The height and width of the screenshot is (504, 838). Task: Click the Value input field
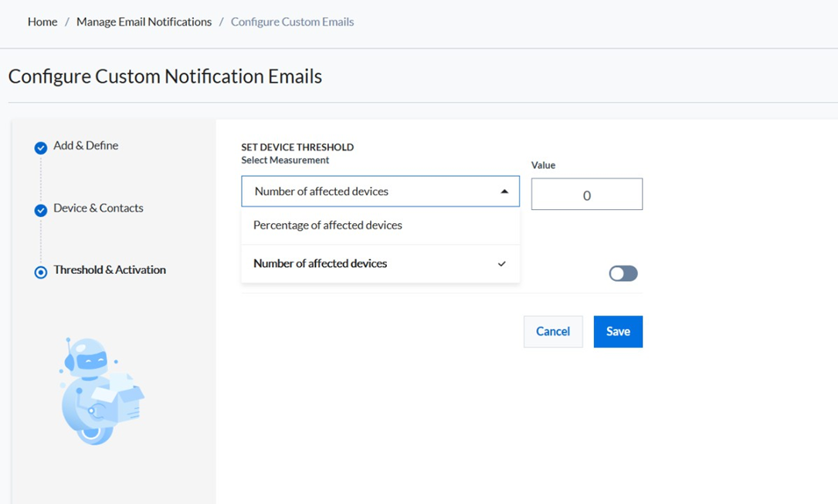pos(586,195)
